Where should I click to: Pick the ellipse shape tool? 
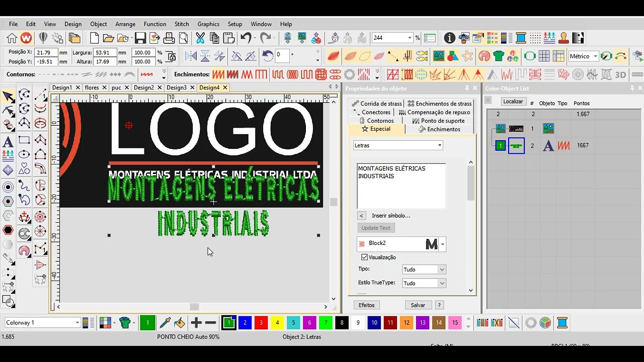tap(24, 154)
